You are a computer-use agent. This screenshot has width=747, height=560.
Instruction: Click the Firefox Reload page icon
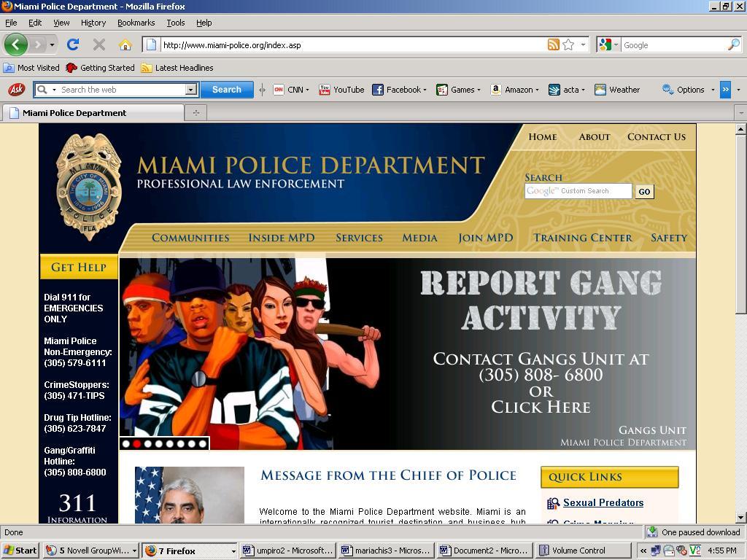click(73, 44)
